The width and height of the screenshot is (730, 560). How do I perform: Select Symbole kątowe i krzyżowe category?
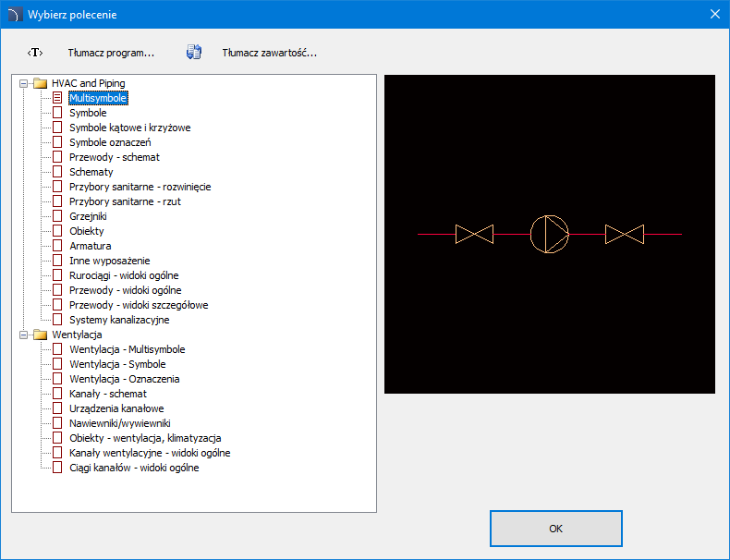click(x=129, y=128)
